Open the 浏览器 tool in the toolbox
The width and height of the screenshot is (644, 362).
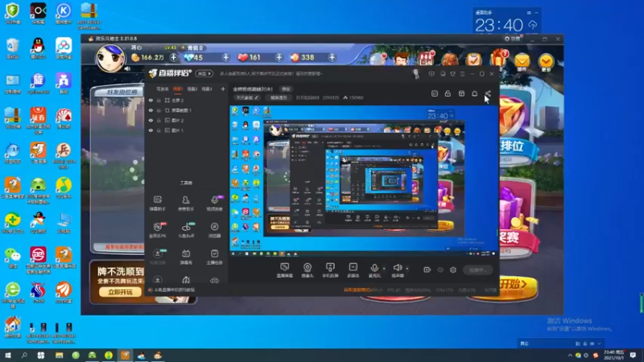point(214,230)
